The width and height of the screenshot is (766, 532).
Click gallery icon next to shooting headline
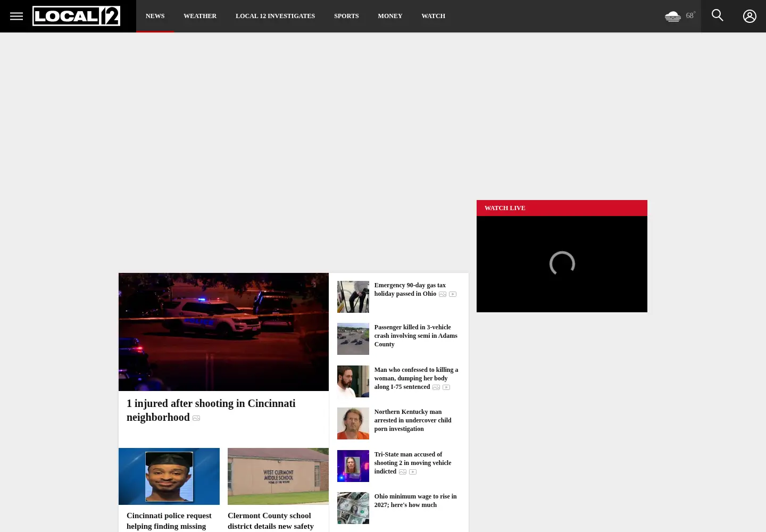(196, 418)
